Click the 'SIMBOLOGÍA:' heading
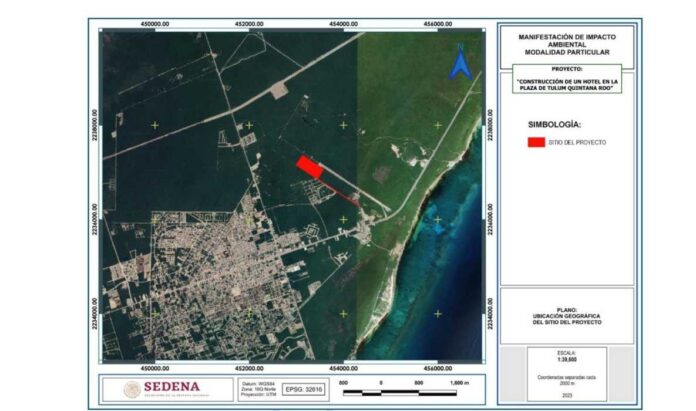The image size is (696, 411). click(553, 125)
